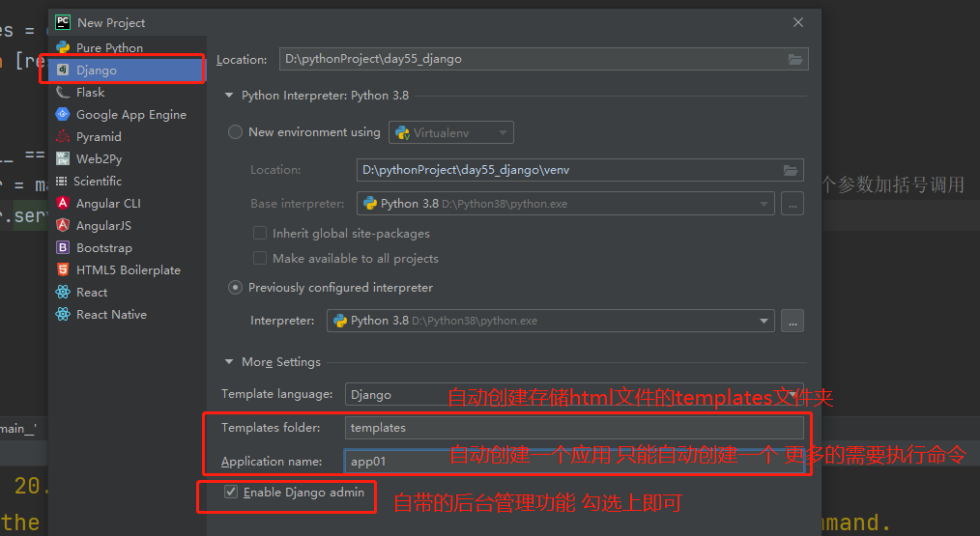The height and width of the screenshot is (536, 980).
Task: Choose the React Native project type
Action: tap(128, 314)
